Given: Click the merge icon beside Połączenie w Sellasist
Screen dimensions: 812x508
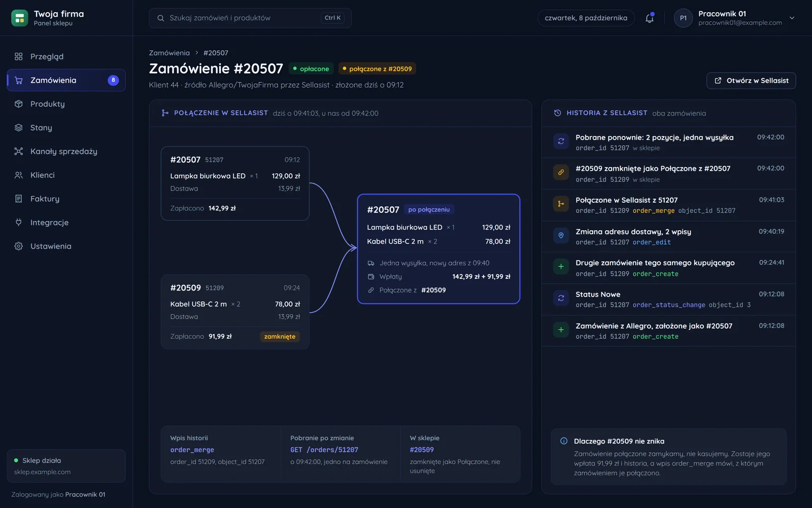Looking at the screenshot, I should pos(165,113).
